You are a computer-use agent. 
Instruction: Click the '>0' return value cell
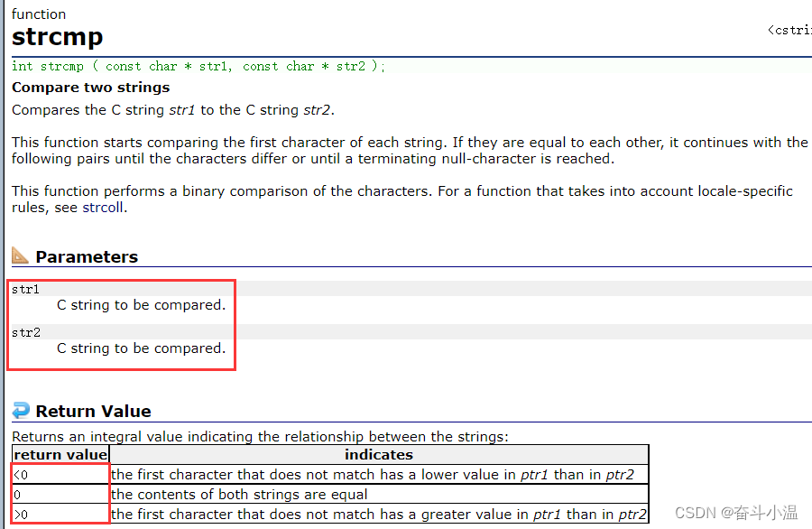click(x=60, y=514)
